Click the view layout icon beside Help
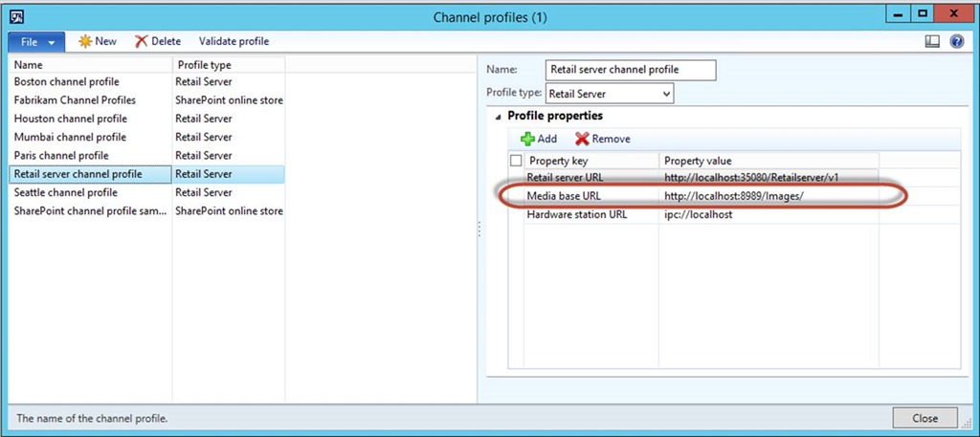This screenshot has width=980, height=437. (933, 41)
